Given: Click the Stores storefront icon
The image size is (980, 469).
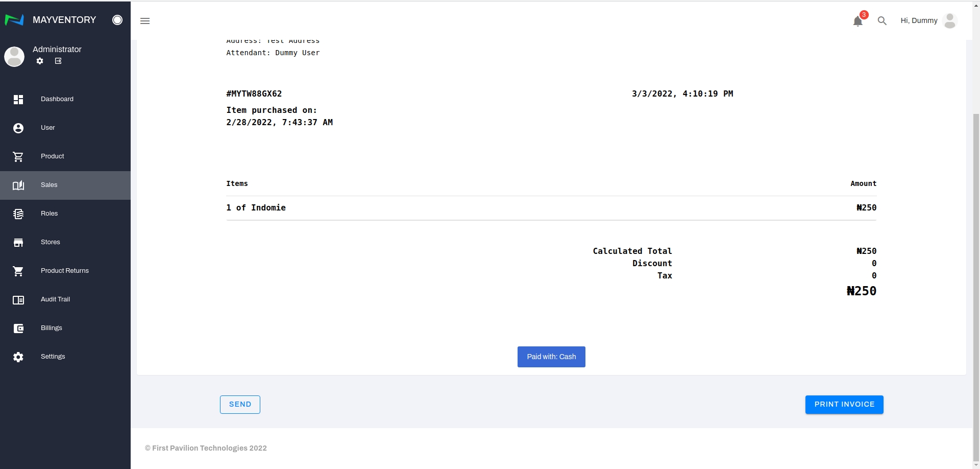Looking at the screenshot, I should click(18, 242).
